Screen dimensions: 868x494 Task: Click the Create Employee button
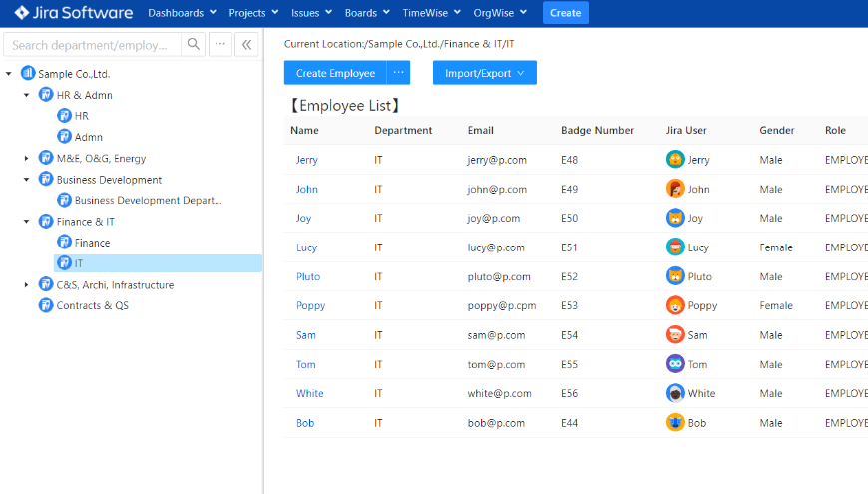tap(335, 73)
